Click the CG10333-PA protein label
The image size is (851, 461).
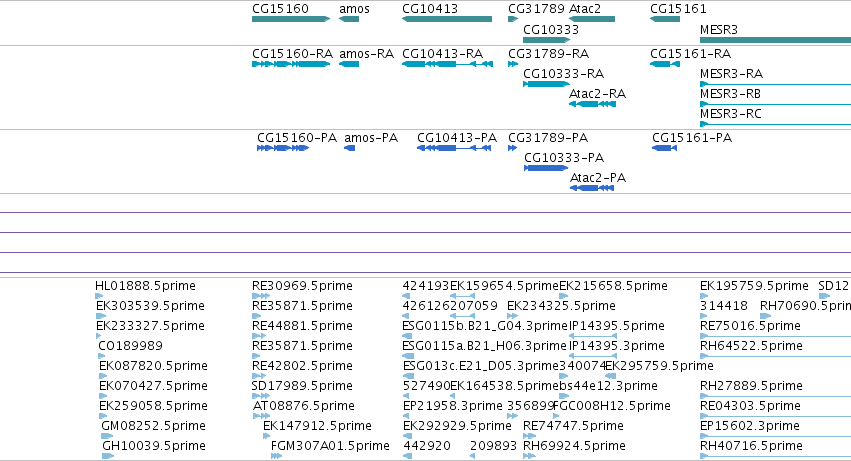tap(564, 158)
